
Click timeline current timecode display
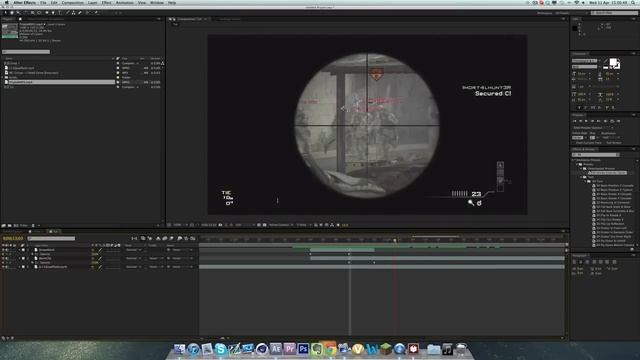pyautogui.click(x=13, y=238)
